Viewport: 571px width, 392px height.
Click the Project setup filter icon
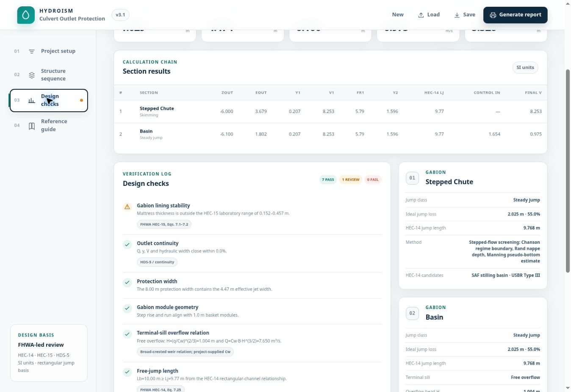(32, 51)
